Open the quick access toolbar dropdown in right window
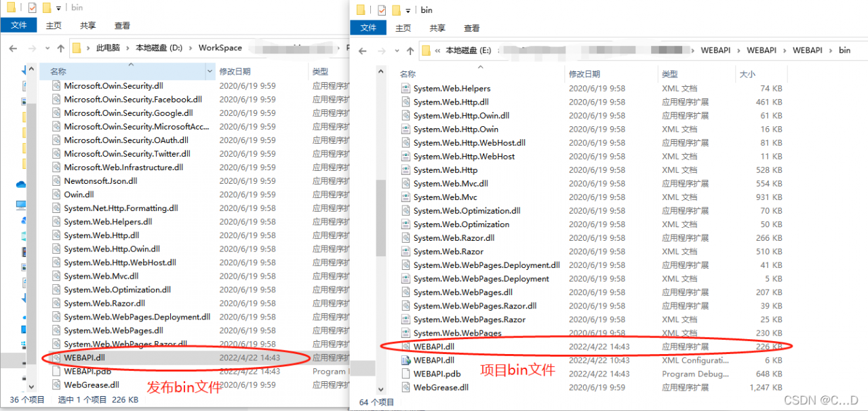The width and height of the screenshot is (868, 411). [x=408, y=10]
